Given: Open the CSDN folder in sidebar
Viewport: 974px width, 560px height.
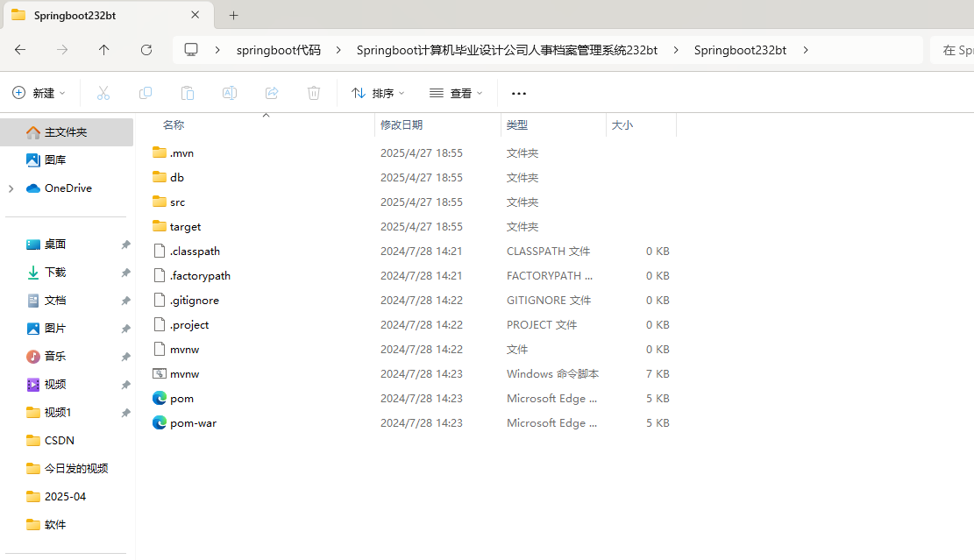Looking at the screenshot, I should pos(59,440).
